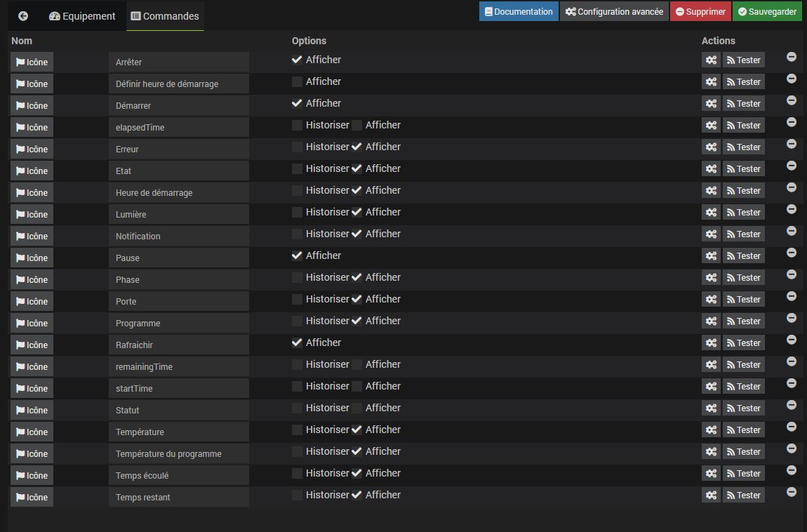Test the Heure de démarrage command
The width and height of the screenshot is (807, 532).
click(744, 190)
